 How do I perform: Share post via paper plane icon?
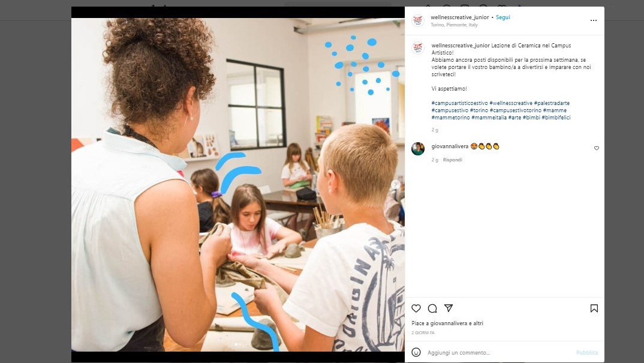click(449, 308)
